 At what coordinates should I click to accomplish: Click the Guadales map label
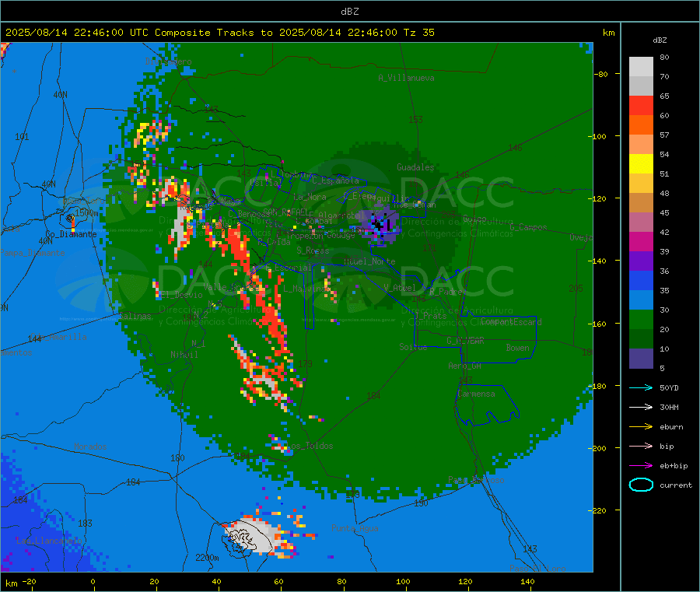pyautogui.click(x=415, y=167)
